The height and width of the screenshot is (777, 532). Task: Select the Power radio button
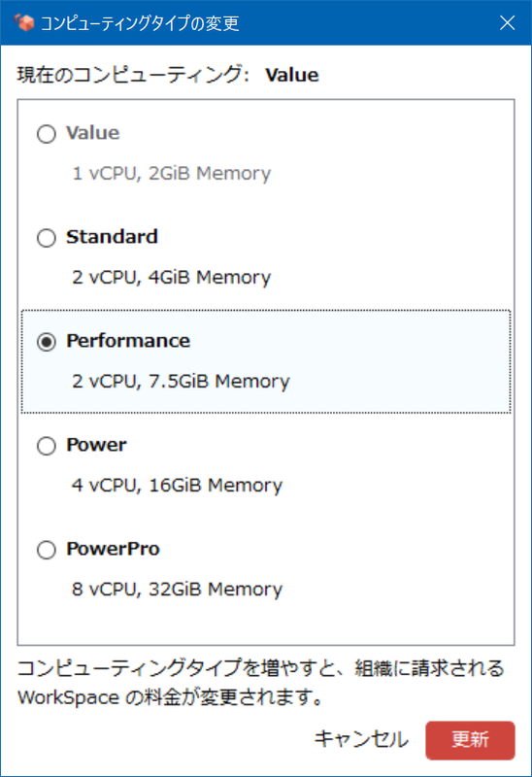tap(47, 446)
